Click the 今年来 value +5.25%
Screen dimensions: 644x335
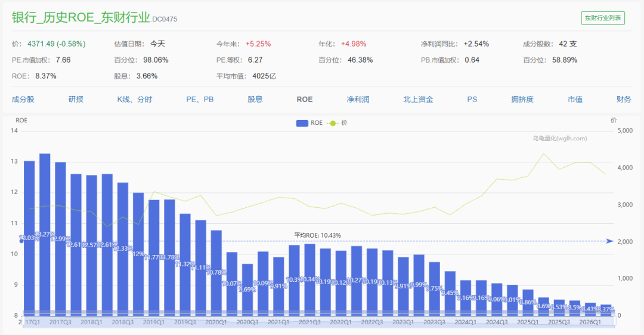pyautogui.click(x=258, y=44)
